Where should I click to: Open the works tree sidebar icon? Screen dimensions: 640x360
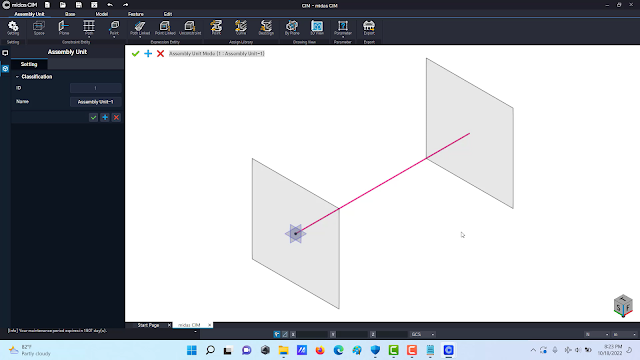click(x=5, y=69)
